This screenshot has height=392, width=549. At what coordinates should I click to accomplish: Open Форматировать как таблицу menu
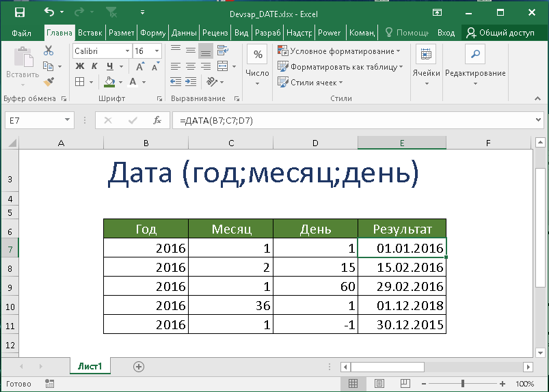click(x=340, y=67)
